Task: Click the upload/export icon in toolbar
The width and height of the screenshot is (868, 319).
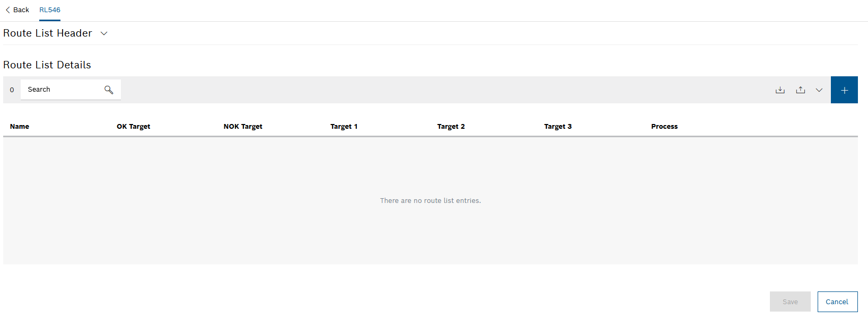Action: click(801, 90)
